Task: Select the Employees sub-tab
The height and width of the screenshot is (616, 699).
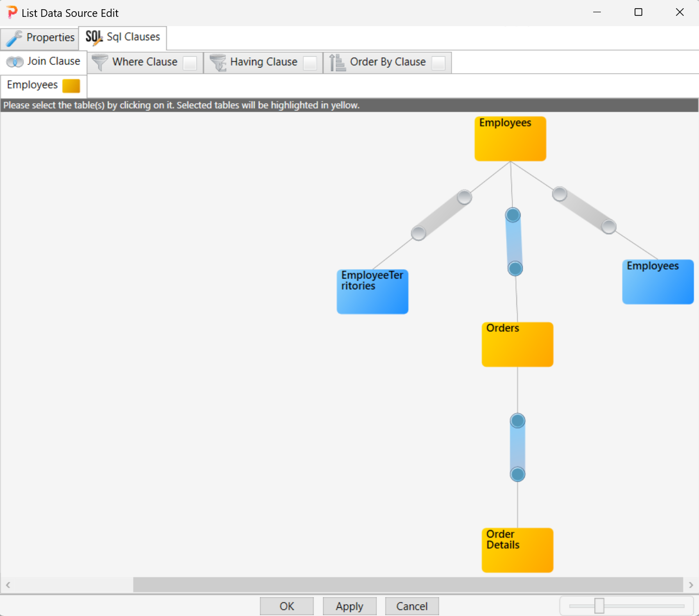Action: pyautogui.click(x=43, y=85)
